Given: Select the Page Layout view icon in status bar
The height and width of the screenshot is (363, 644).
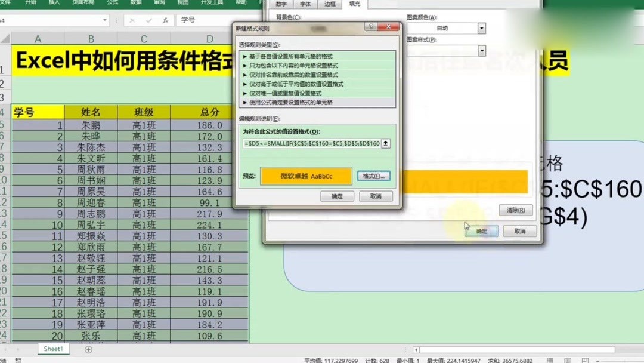Looking at the screenshot, I should tap(568, 359).
